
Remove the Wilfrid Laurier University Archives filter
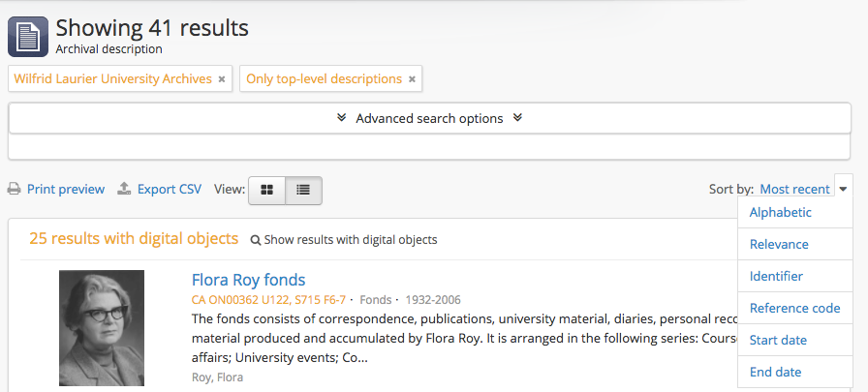(x=222, y=79)
